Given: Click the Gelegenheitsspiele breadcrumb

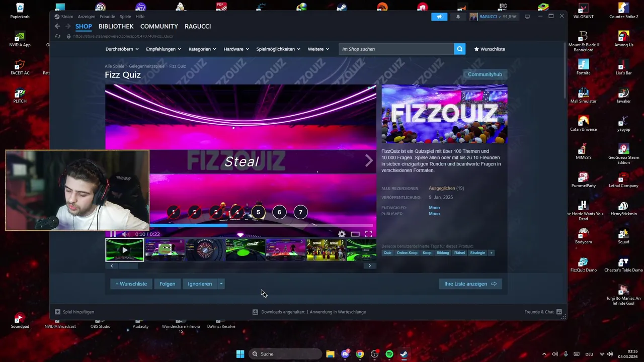Looking at the screenshot, I should click(146, 66).
